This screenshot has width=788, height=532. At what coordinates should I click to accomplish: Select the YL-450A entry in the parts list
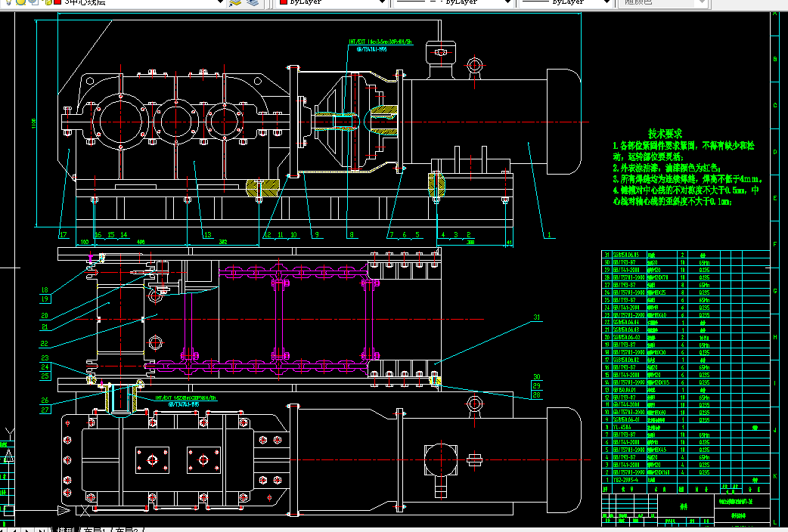point(621,427)
